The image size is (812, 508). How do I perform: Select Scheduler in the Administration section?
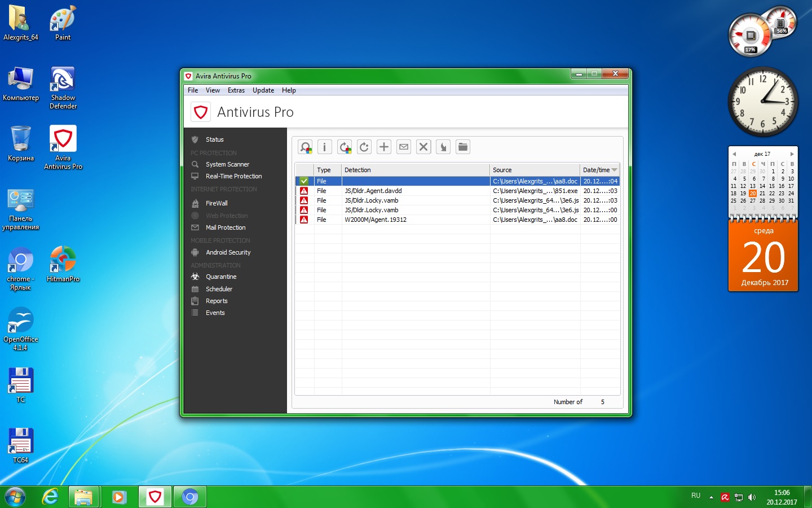(x=219, y=289)
